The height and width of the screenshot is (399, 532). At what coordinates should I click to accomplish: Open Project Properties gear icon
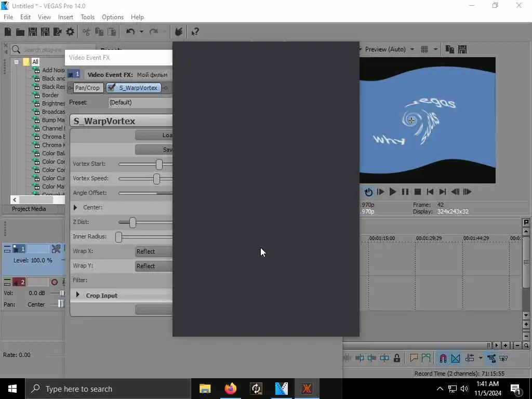pos(70,32)
